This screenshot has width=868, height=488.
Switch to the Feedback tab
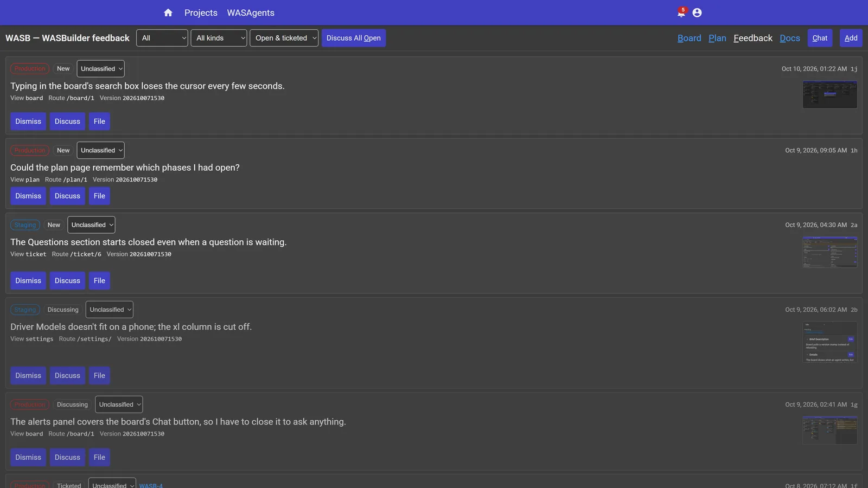coord(753,38)
